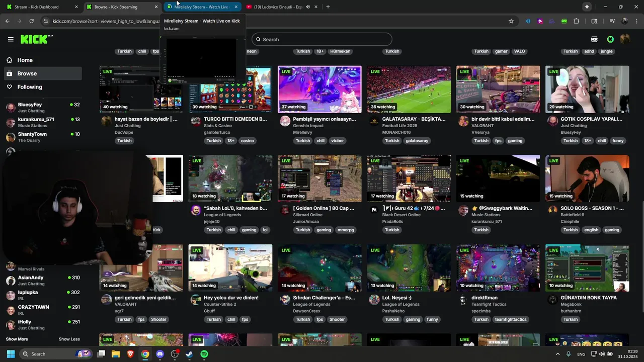The image size is (644, 362).
Task: Open Chrome media controls icon
Action: point(612,21)
